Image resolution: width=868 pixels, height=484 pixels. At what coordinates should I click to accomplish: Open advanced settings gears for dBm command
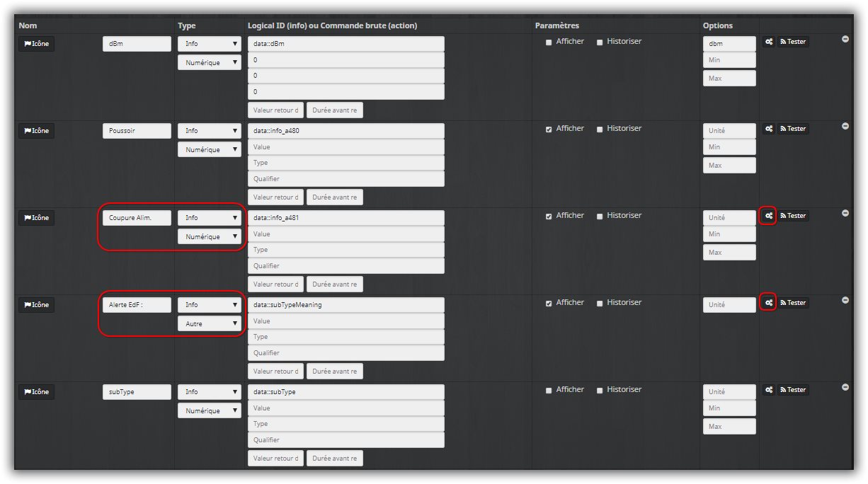(768, 42)
